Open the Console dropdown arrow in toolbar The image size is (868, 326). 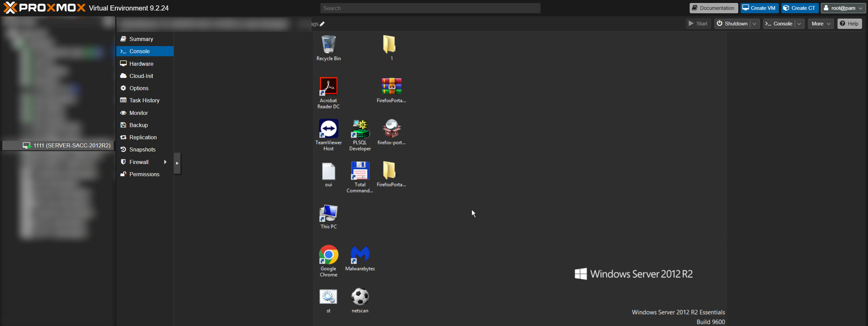799,24
